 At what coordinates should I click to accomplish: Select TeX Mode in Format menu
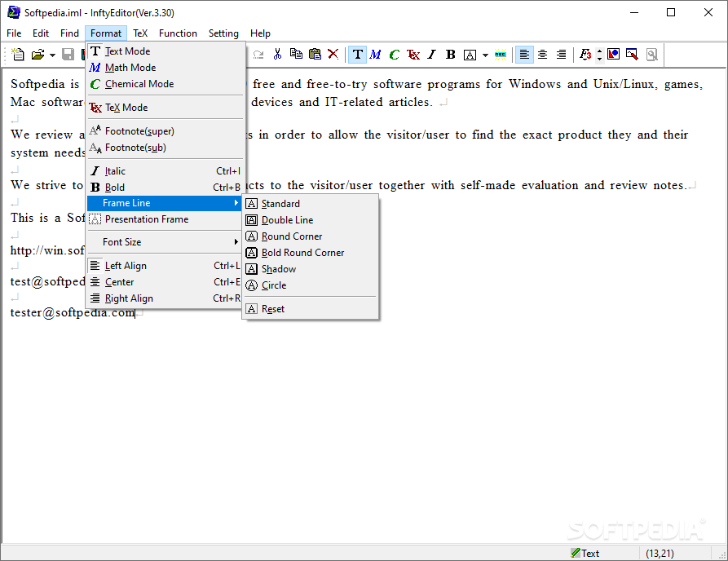[165, 108]
